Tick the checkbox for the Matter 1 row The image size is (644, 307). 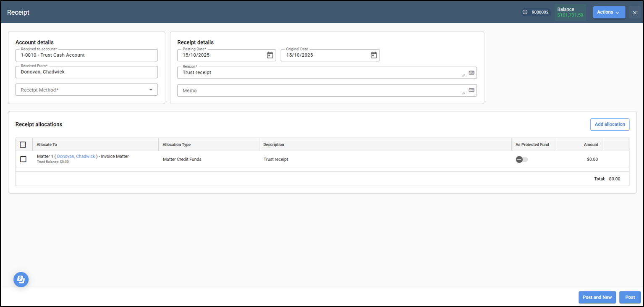23,159
